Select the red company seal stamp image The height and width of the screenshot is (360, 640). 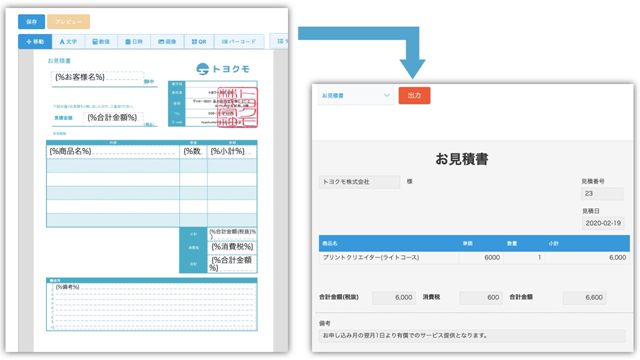point(238,107)
